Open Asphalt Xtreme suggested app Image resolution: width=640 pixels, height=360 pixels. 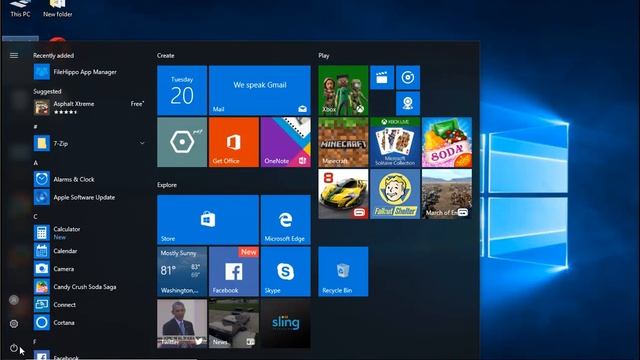(x=89, y=107)
